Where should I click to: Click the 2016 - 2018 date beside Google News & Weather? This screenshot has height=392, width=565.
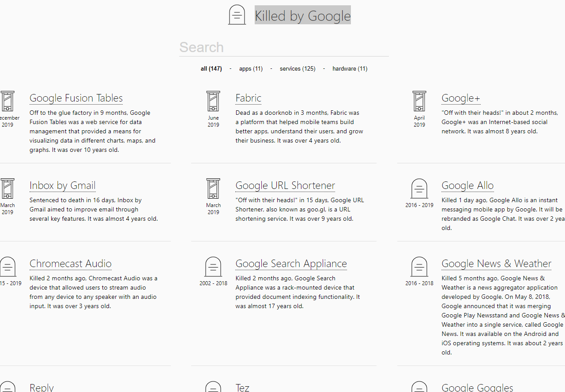419,283
